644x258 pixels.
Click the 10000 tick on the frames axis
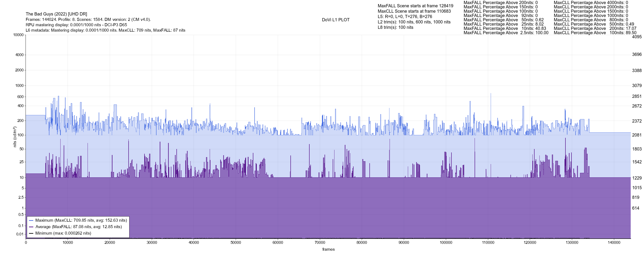pyautogui.click(x=68, y=243)
